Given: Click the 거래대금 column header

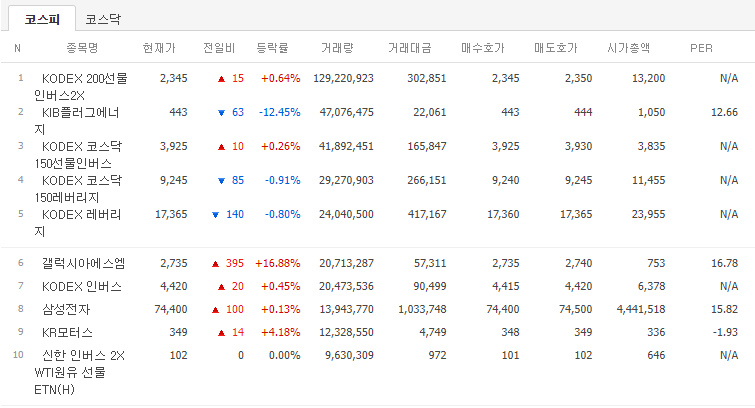Looking at the screenshot, I should click(410, 48).
